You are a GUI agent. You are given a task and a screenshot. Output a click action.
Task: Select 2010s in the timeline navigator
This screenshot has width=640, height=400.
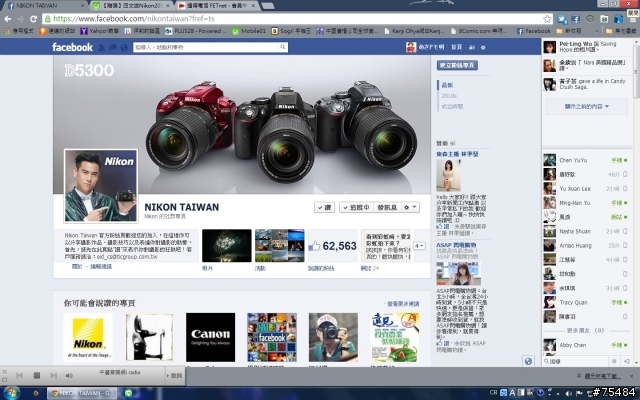[449, 96]
